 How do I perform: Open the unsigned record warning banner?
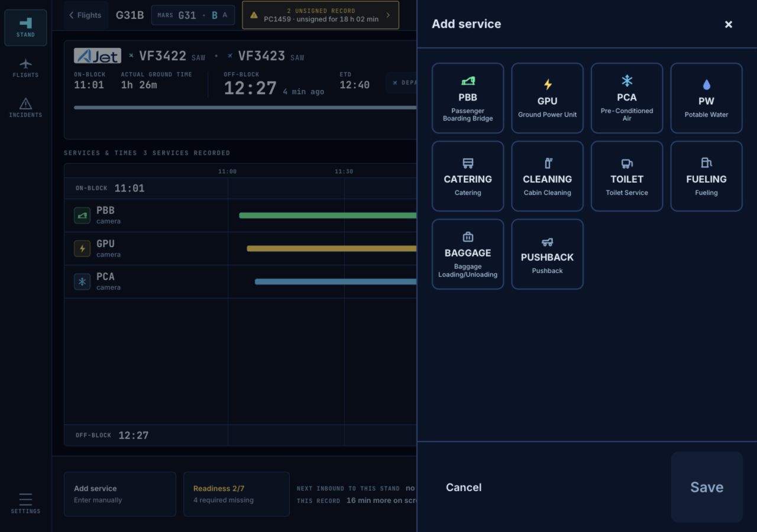click(321, 15)
